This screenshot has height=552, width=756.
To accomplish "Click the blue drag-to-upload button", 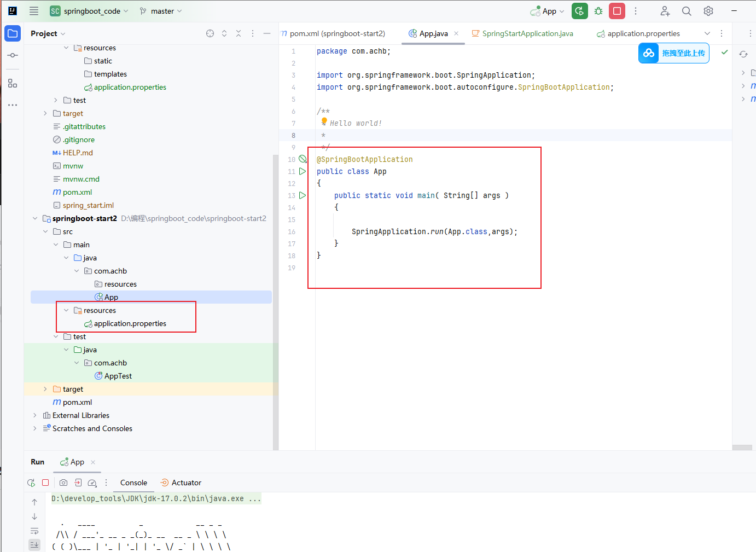I will click(673, 53).
